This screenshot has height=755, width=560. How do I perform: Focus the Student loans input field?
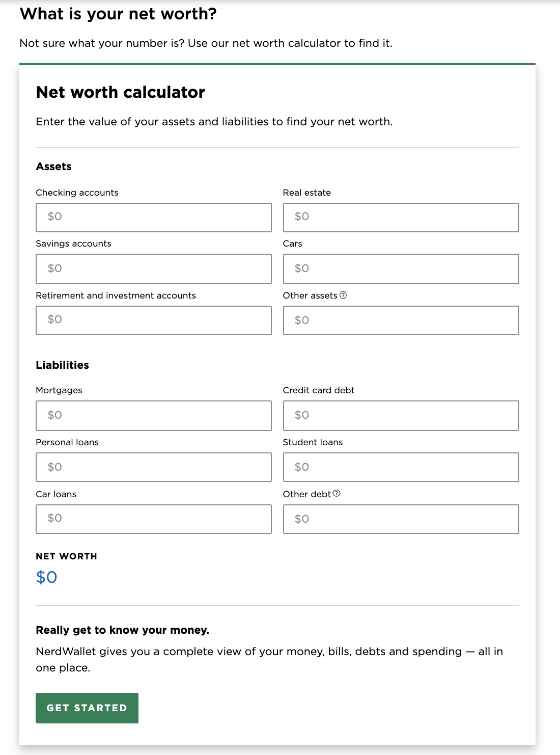click(401, 467)
